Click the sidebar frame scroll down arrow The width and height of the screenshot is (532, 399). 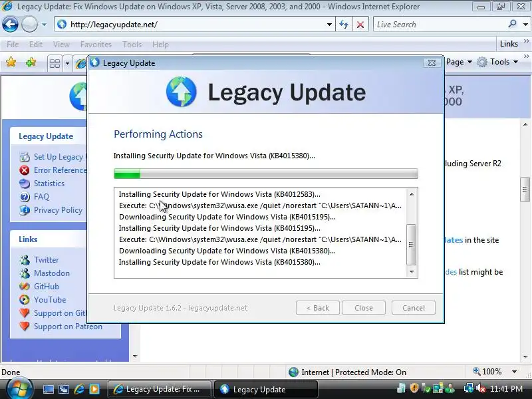[x=135, y=356]
